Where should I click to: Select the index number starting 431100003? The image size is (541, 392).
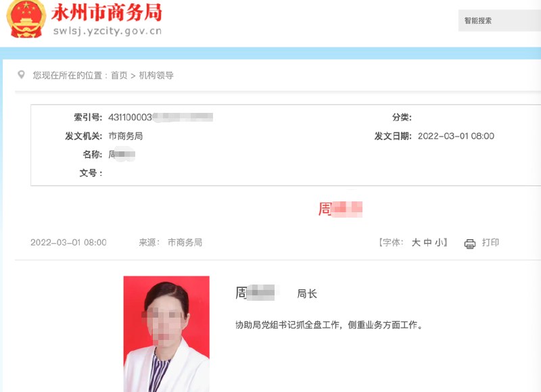tap(160, 117)
